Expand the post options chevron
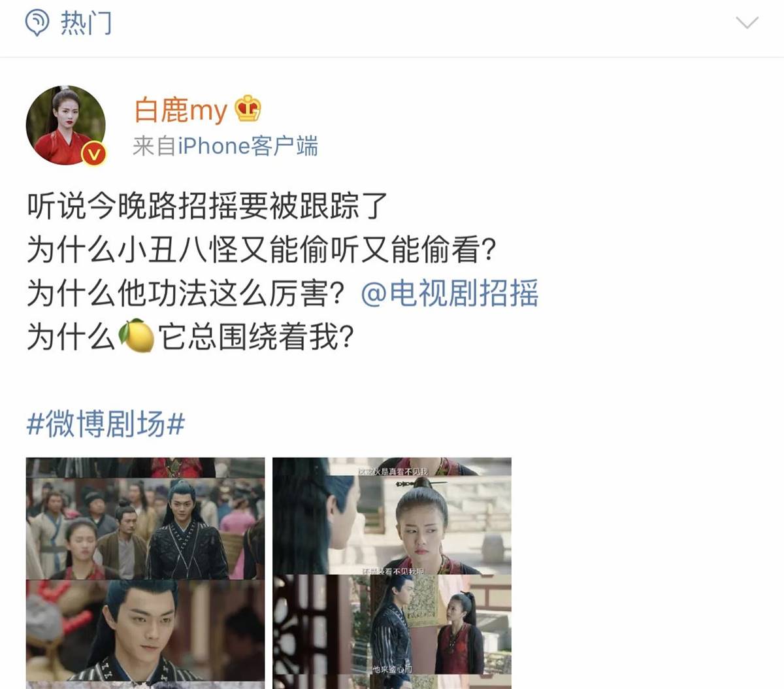Screen dimensions: 784x689 (x=747, y=24)
